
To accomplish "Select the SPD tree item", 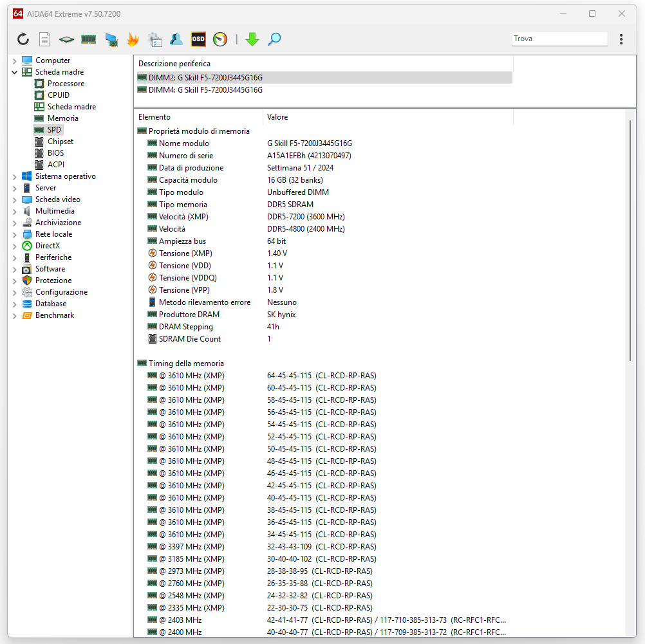I will click(54, 129).
